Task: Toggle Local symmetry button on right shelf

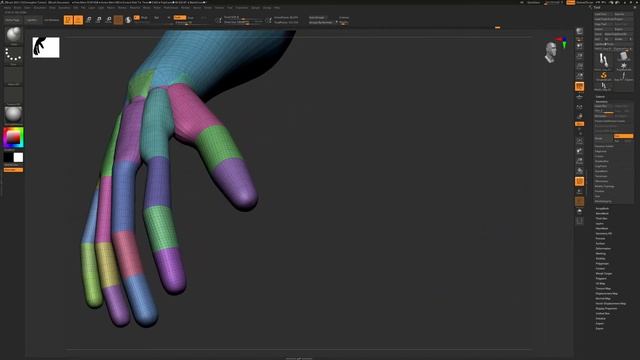Action: 580,107
